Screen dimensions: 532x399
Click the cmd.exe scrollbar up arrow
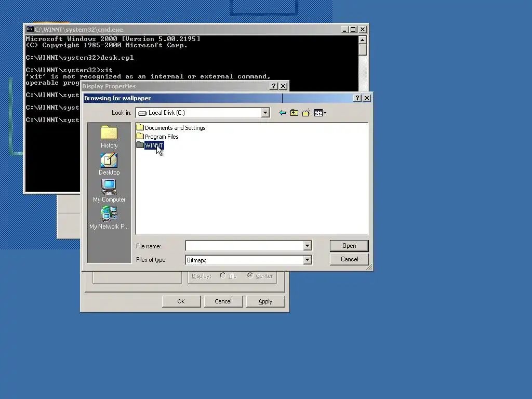tap(362, 40)
